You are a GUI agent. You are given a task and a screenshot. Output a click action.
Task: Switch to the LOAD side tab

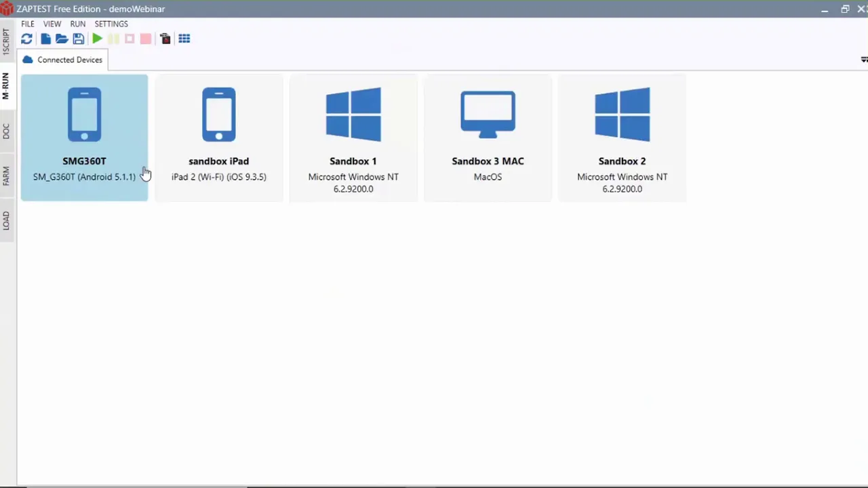[x=6, y=220]
